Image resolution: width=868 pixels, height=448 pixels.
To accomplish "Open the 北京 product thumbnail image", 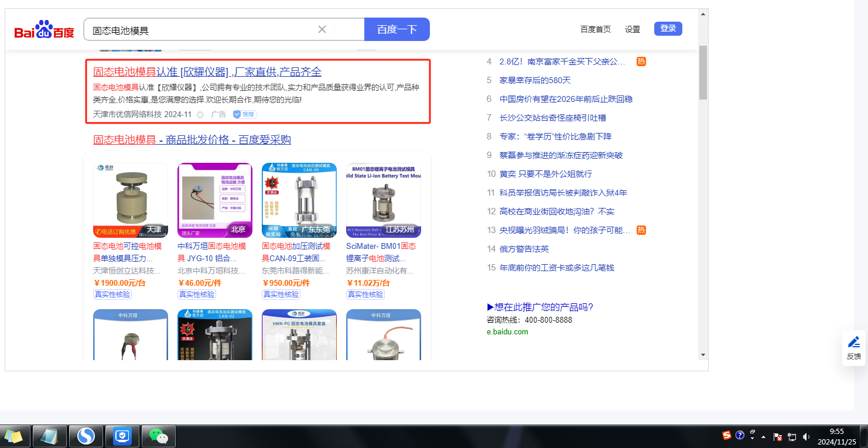I will [x=215, y=200].
